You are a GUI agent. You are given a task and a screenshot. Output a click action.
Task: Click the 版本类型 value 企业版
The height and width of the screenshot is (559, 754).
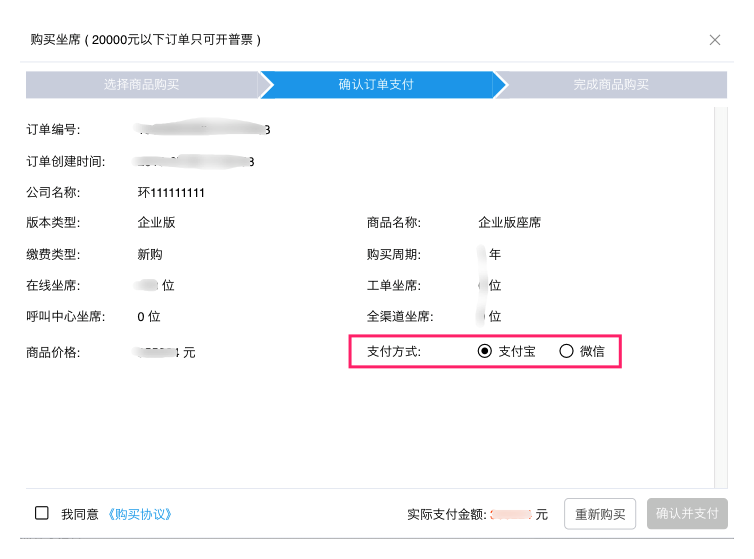pyautogui.click(x=156, y=223)
